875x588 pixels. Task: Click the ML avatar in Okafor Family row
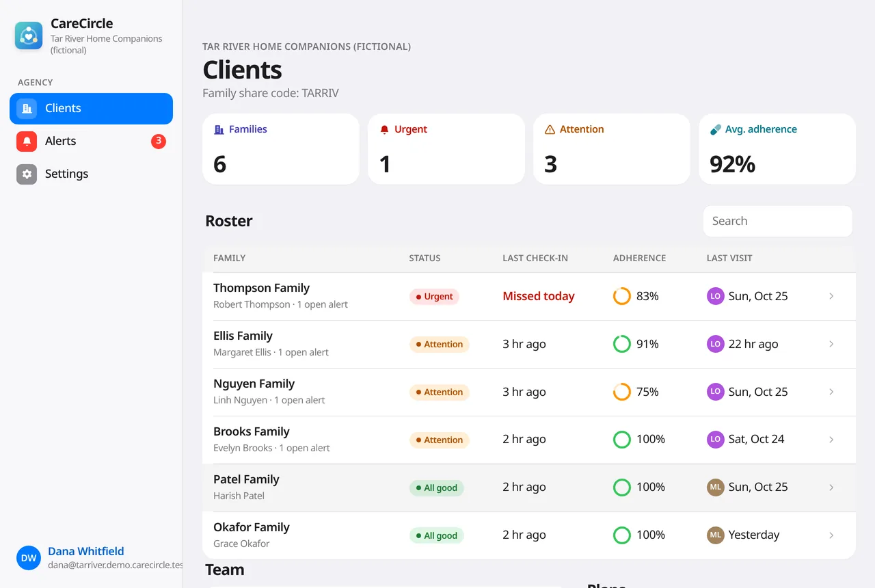(716, 535)
